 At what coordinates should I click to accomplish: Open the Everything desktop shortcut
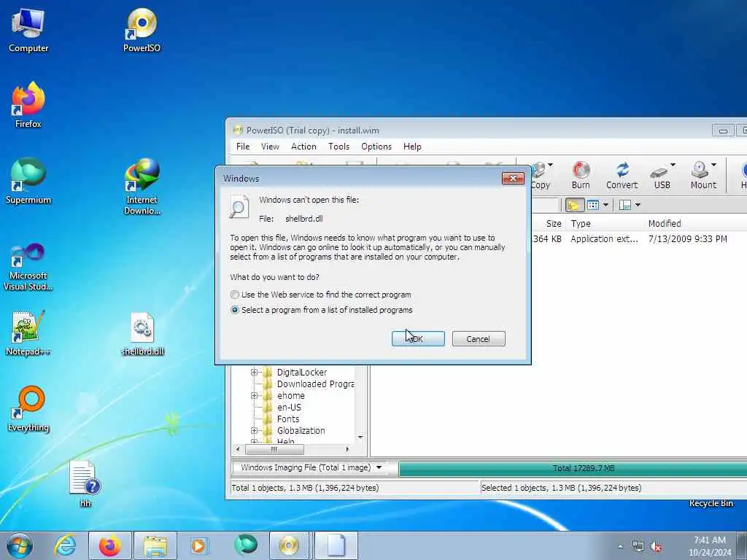coord(28,408)
